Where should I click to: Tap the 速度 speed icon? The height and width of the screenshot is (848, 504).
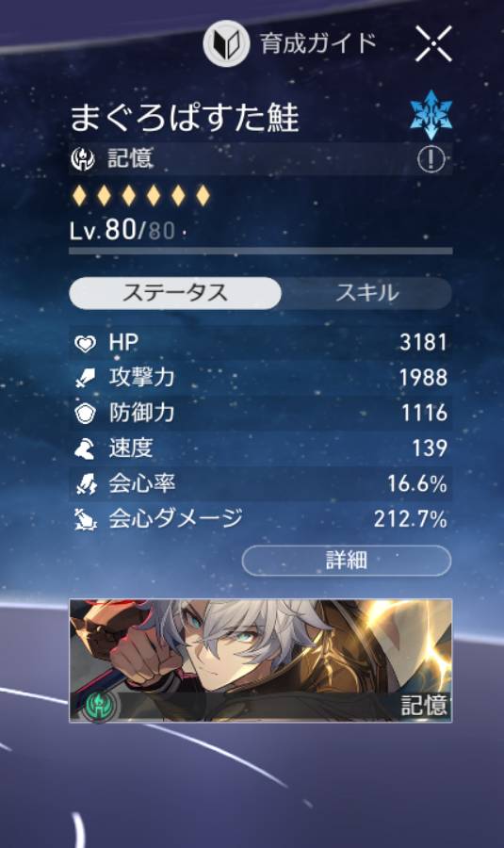click(85, 448)
